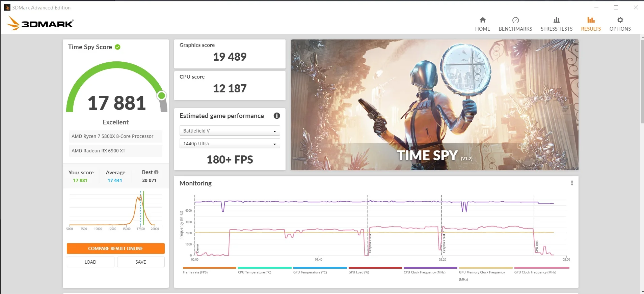Image resolution: width=644 pixels, height=294 pixels.
Task: Click the vertical scrollbar on the right
Action: (642, 81)
